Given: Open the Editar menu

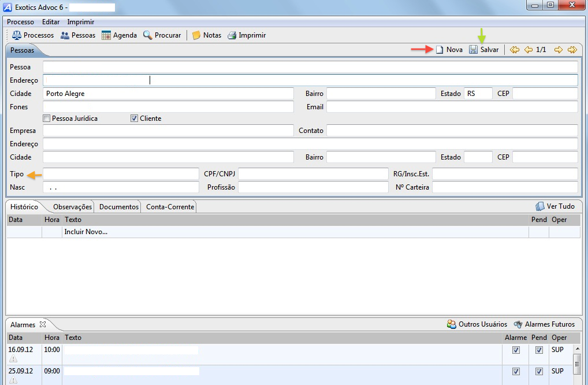Looking at the screenshot, I should point(51,22).
